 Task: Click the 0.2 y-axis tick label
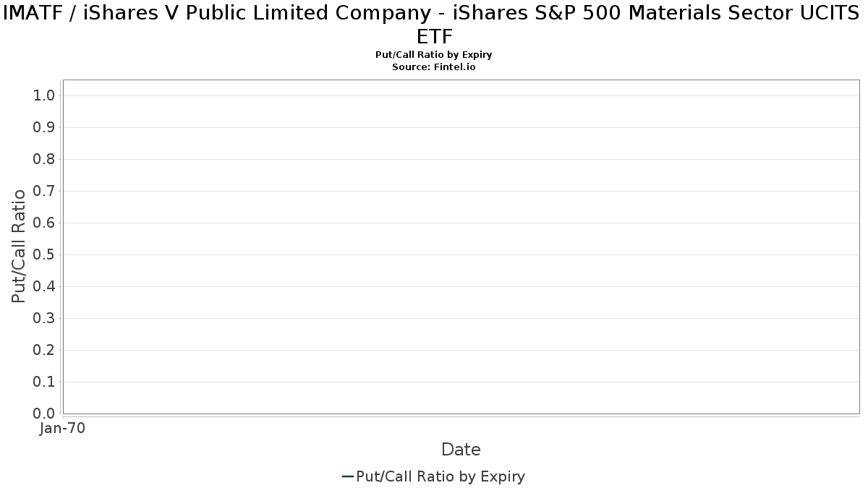(44, 350)
